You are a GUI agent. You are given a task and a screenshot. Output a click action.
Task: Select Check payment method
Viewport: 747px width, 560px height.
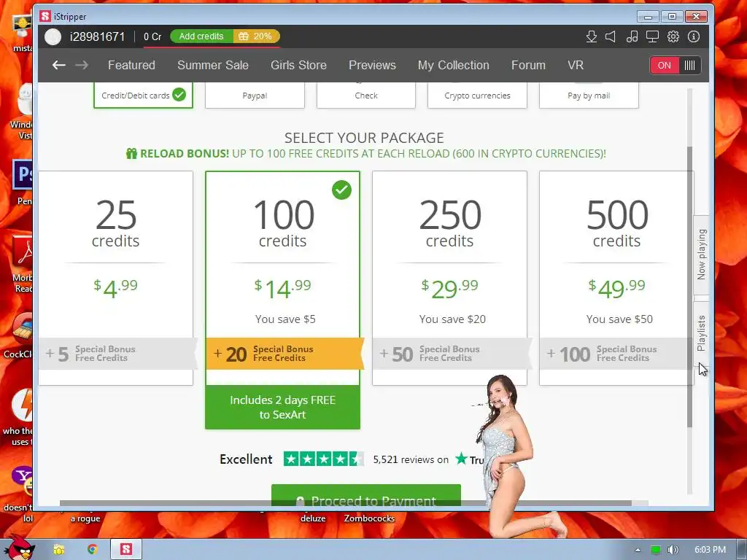coord(366,95)
